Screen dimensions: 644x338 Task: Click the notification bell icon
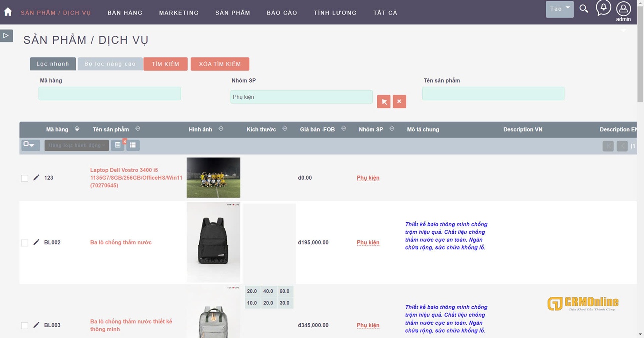click(x=603, y=8)
